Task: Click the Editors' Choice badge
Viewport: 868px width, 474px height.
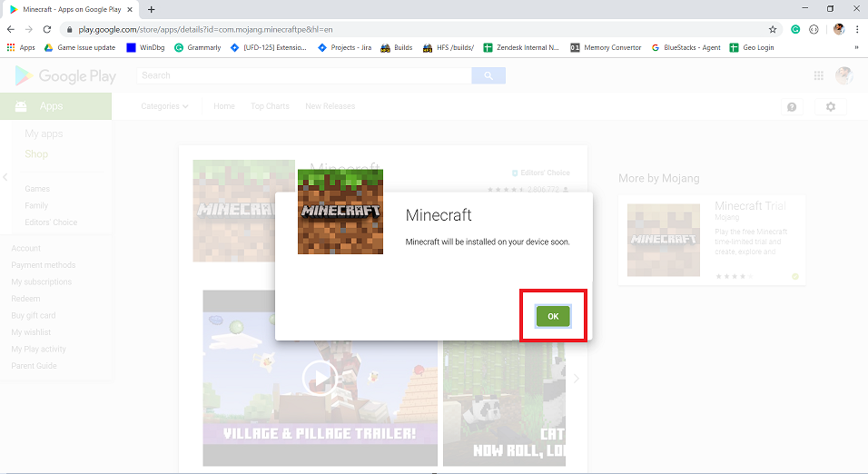Action: (540, 173)
